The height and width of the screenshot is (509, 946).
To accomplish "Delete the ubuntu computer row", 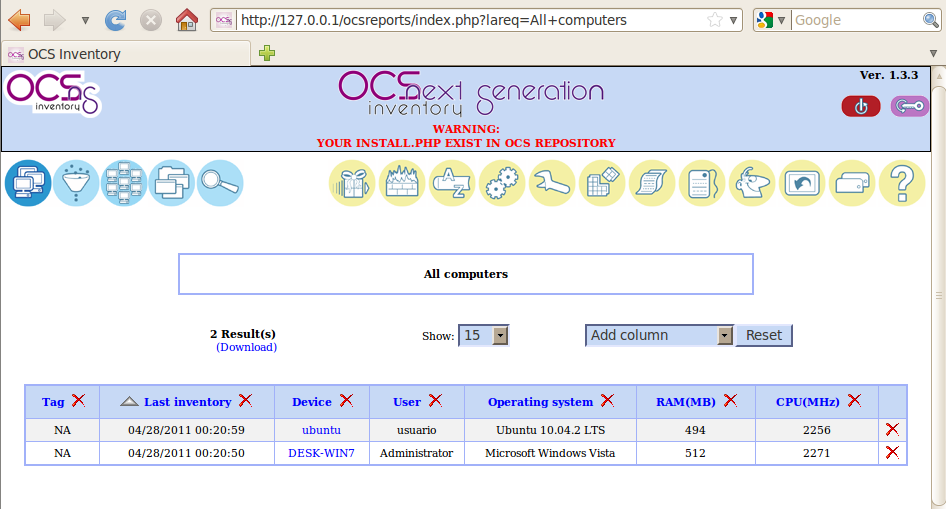I will point(892,429).
